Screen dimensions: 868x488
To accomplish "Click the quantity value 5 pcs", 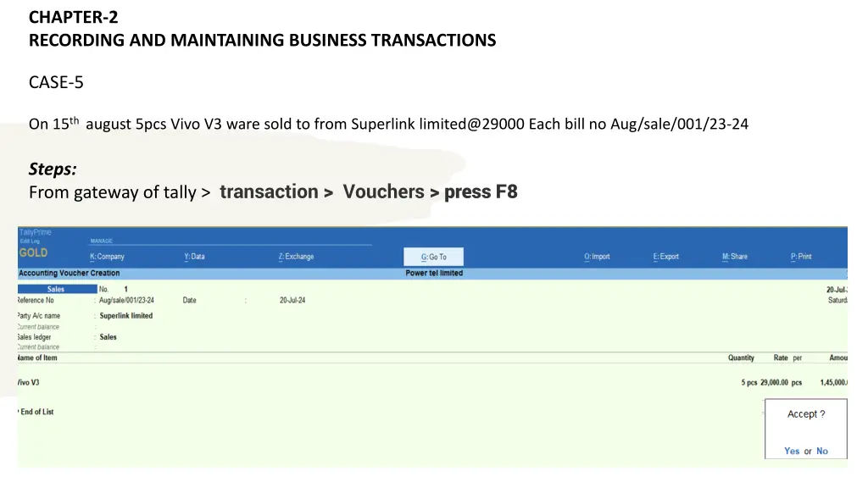I will [749, 382].
